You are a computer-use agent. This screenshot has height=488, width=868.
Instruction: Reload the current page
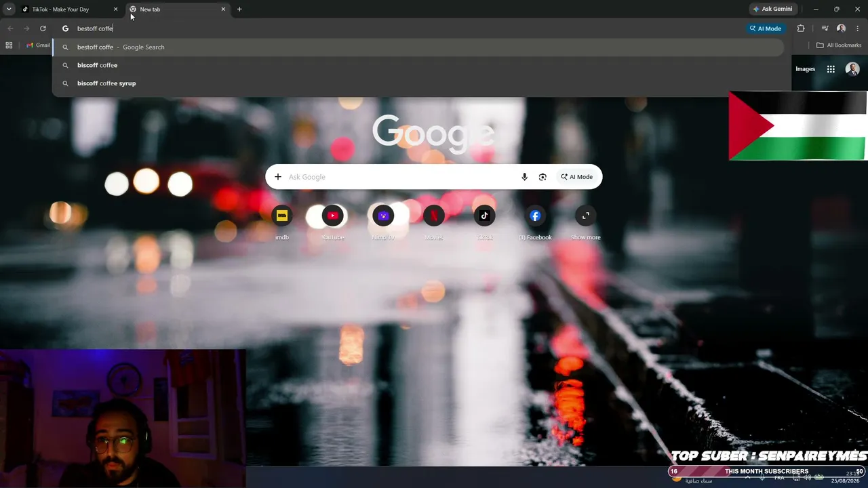pos(43,28)
